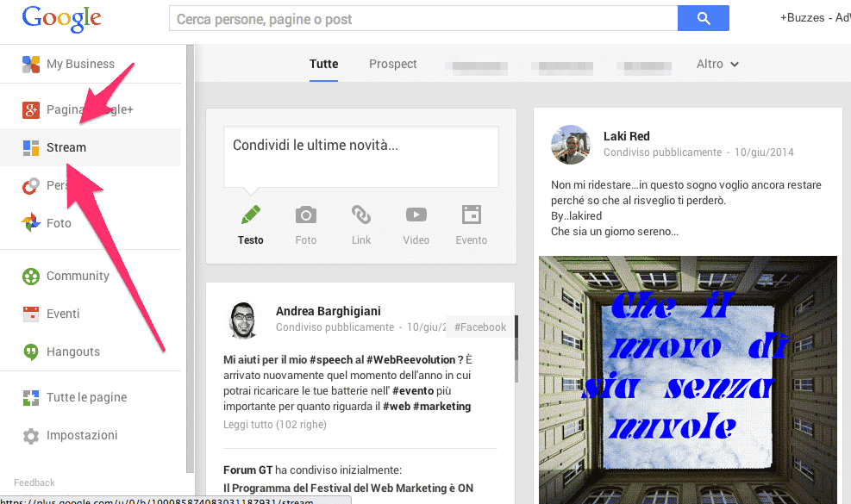Click the sidebar vertical scrollbar
851x504 pixels.
click(x=190, y=258)
